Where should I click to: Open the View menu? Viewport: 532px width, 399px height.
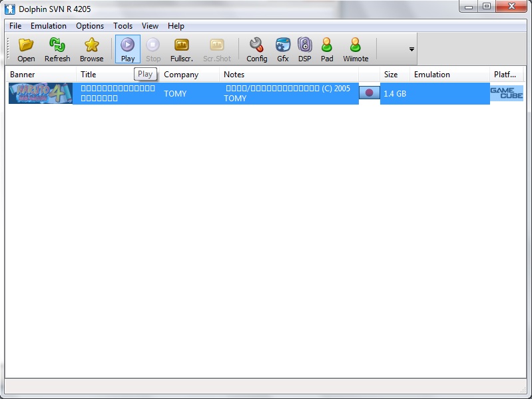pos(150,26)
